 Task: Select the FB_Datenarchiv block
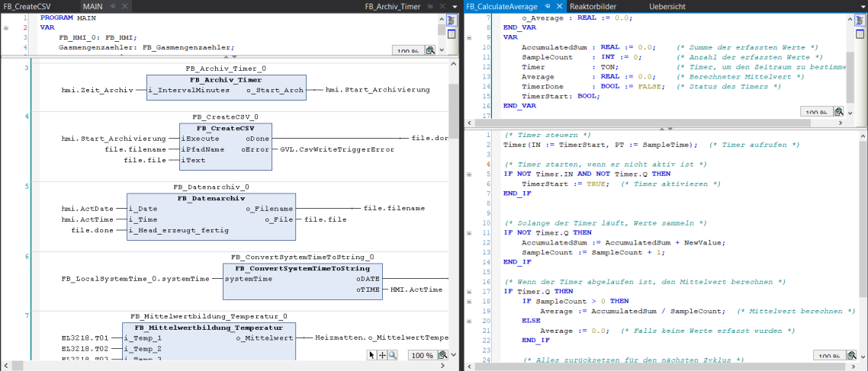[x=211, y=216]
